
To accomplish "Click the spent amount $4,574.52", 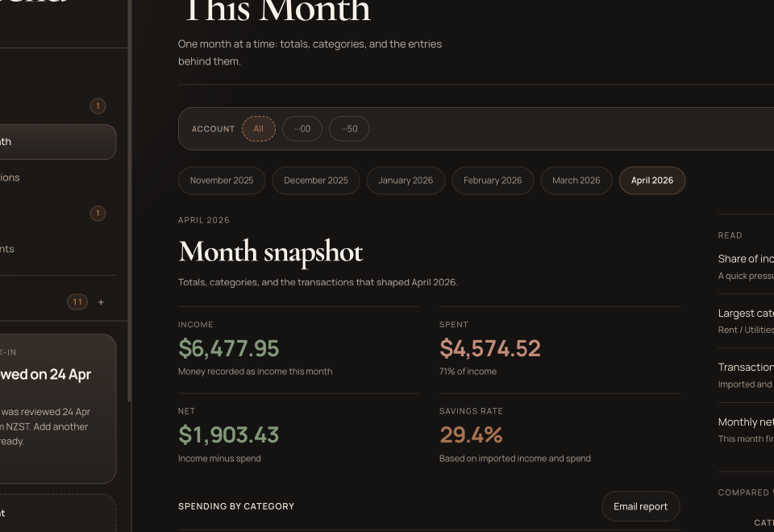I will point(489,348).
